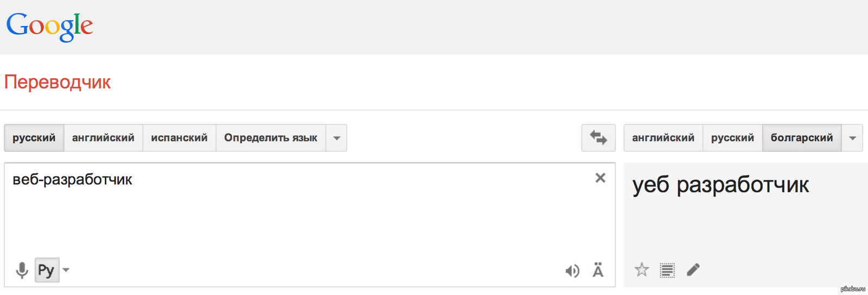
Task: Select all translated text icon
Action: coord(667,270)
